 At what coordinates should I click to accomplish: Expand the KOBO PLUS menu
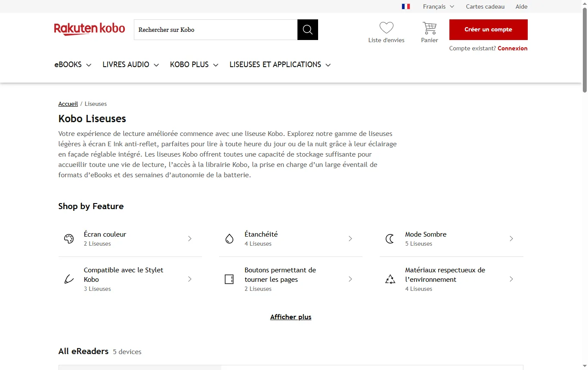(194, 65)
